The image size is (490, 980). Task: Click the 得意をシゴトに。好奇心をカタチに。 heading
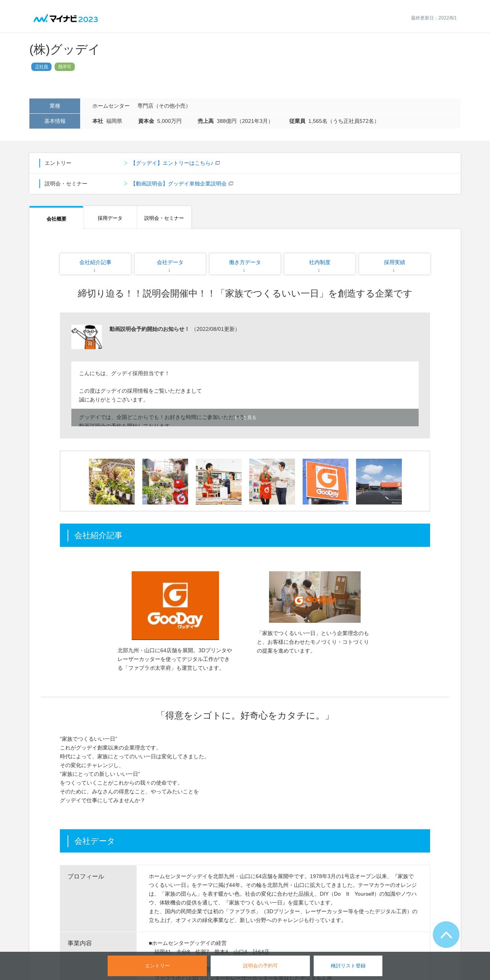pos(245,716)
